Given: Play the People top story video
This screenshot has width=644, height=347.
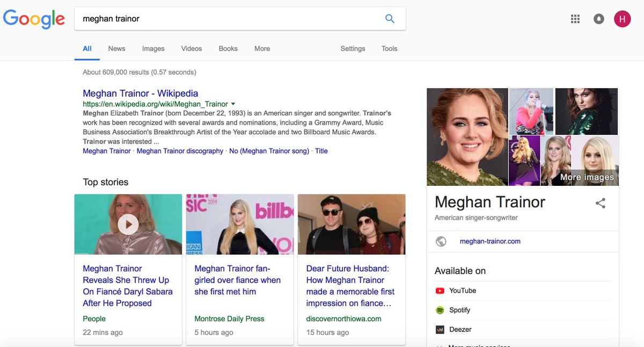Looking at the screenshot, I should tap(128, 224).
